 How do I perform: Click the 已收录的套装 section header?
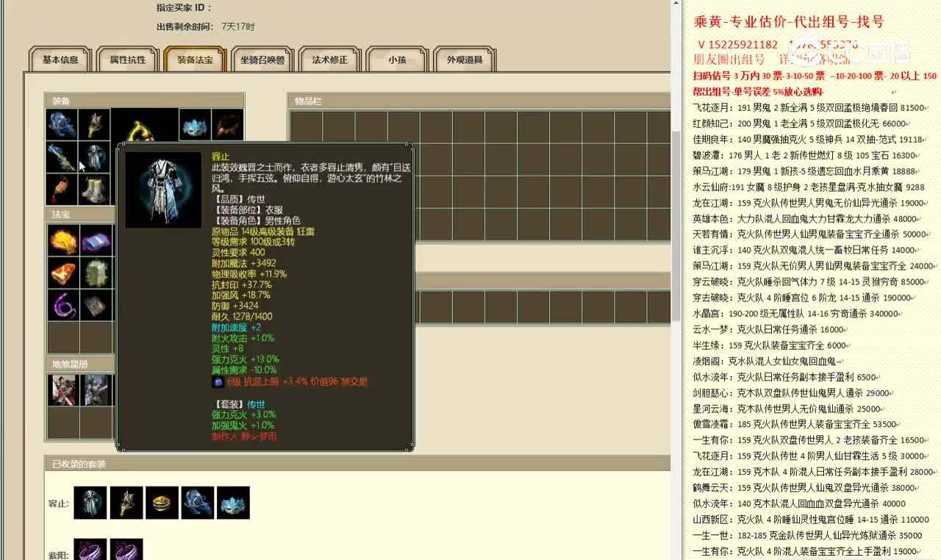coord(357,464)
